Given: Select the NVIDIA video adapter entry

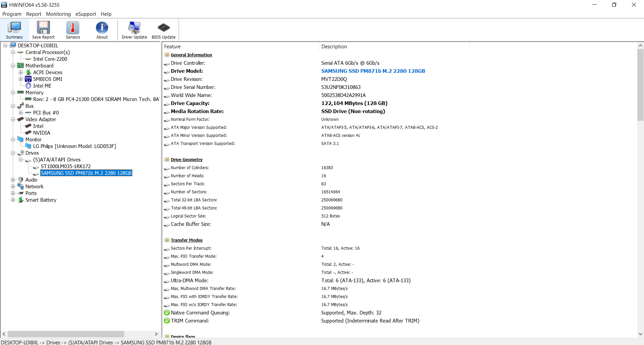Looking at the screenshot, I should 42,133.
